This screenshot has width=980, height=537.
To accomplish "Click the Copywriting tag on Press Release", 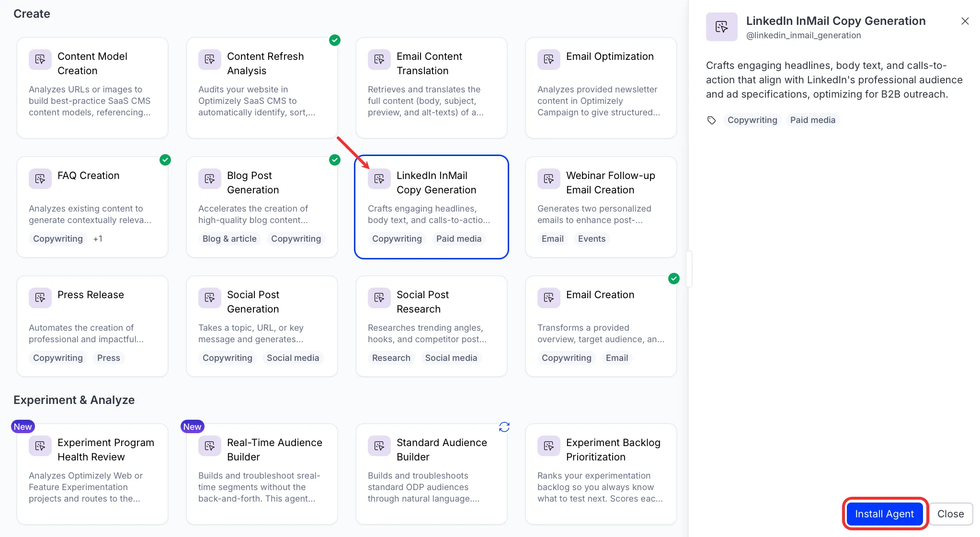I will [58, 358].
